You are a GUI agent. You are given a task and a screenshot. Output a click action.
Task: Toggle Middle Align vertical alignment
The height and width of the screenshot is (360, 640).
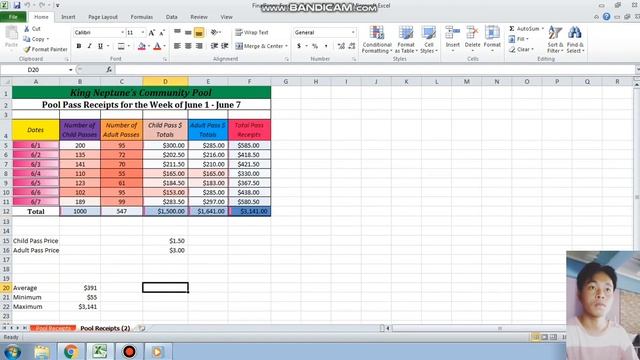[x=188, y=32]
